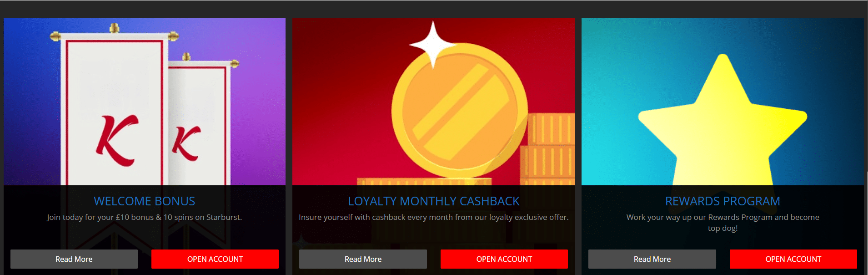This screenshot has height=275, width=868.
Task: Click the big gold coin graphic
Action: 459,112
